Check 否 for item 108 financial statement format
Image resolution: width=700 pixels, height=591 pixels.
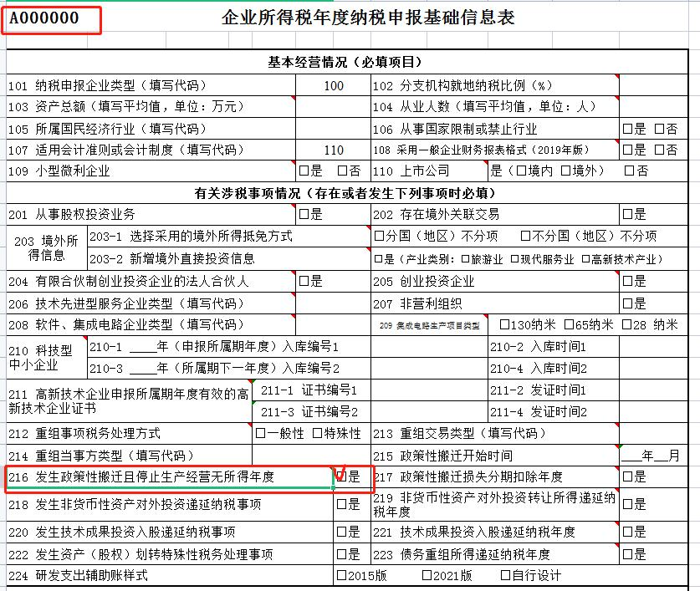click(x=659, y=150)
